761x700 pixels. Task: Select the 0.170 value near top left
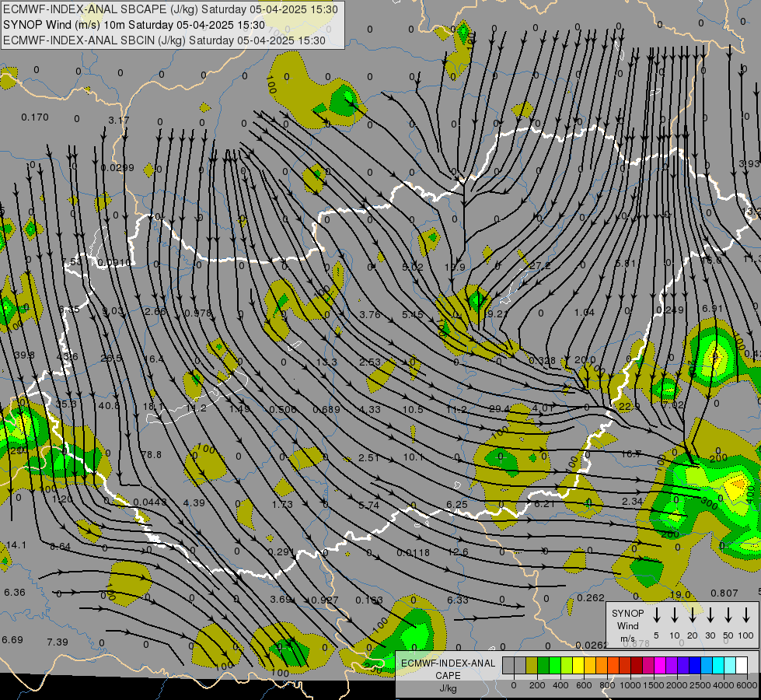[x=35, y=117]
